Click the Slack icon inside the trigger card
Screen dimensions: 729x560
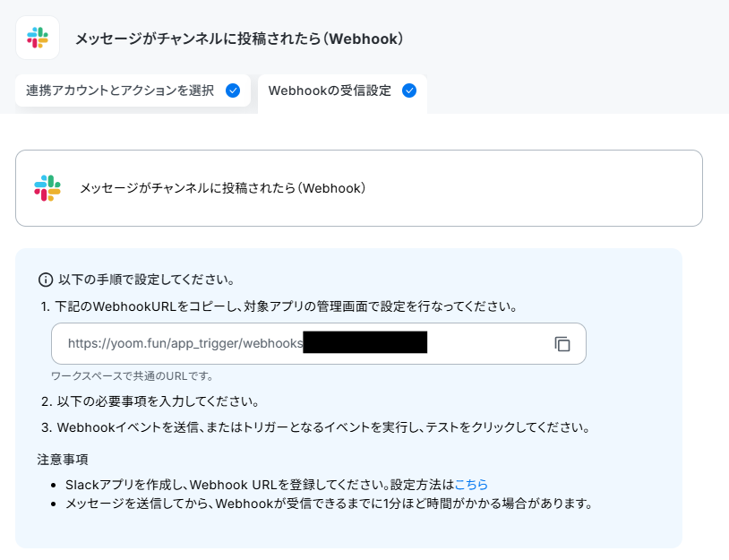tap(47, 188)
